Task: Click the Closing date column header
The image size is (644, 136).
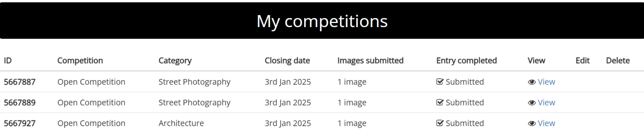Action: point(287,61)
